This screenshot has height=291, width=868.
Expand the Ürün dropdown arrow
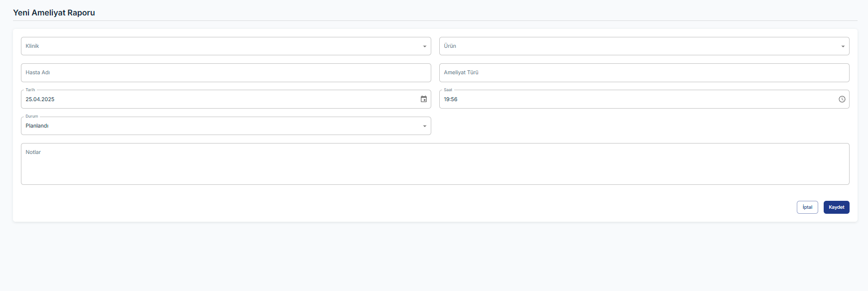843,46
